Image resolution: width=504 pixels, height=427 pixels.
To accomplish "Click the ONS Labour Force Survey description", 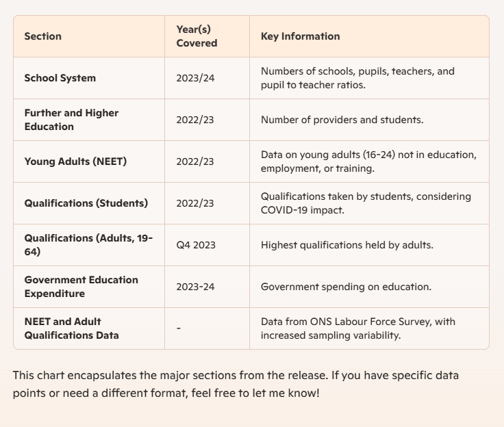I will 357,328.
